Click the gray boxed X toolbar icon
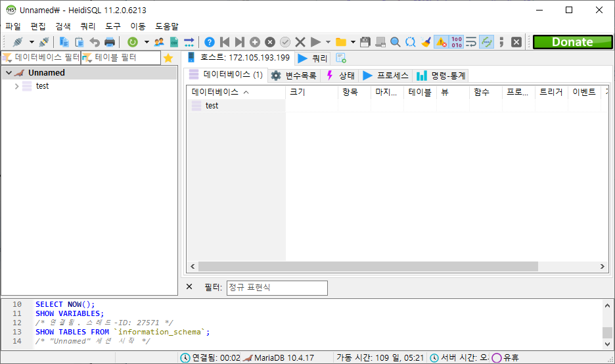This screenshot has height=364, width=615. [x=516, y=42]
